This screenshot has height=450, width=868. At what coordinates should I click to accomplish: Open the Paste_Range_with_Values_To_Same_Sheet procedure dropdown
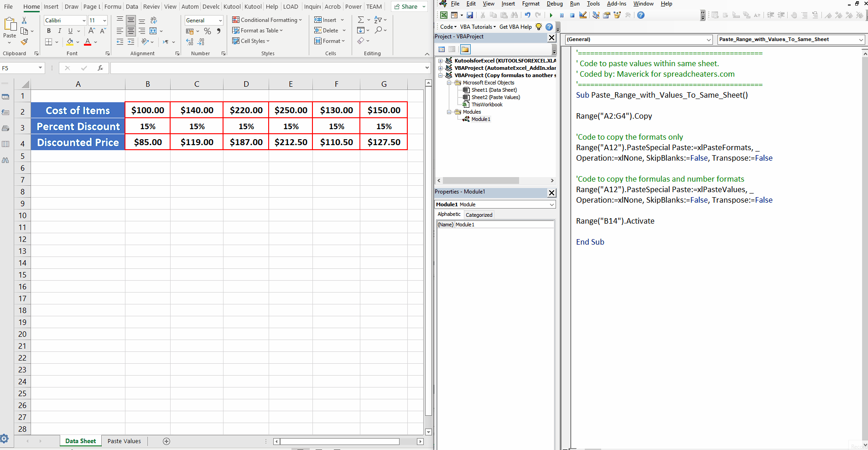click(861, 39)
